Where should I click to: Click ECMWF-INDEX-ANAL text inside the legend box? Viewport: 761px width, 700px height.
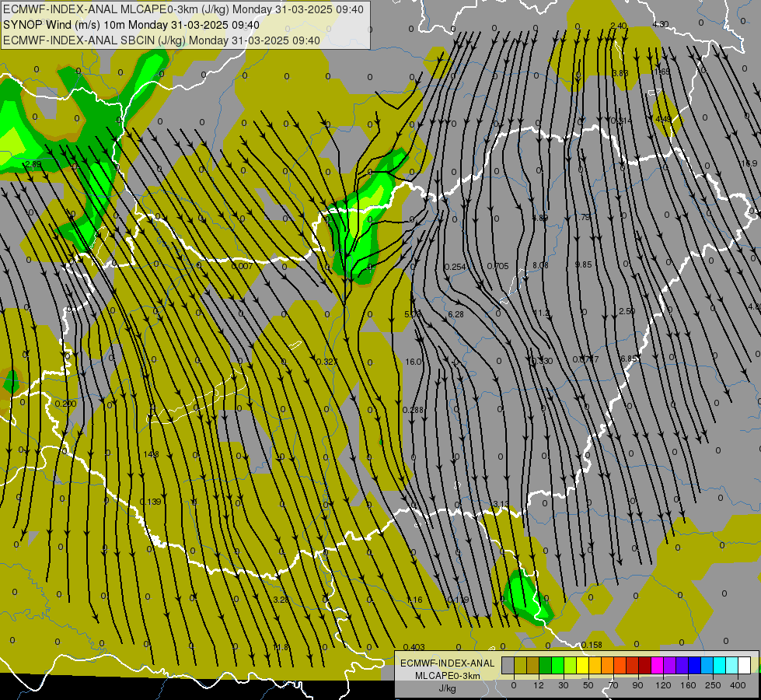447,663
